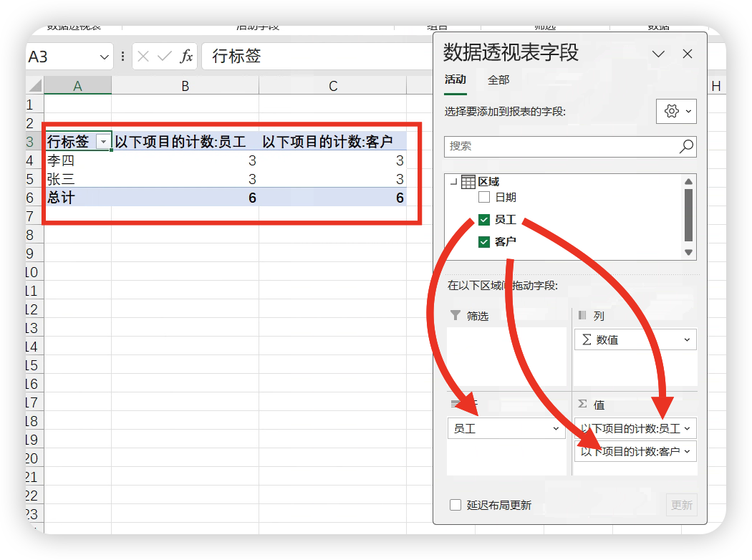752x560 pixels.
Task: Open the 数值 field dropdown in 列 area
Action: point(687,340)
